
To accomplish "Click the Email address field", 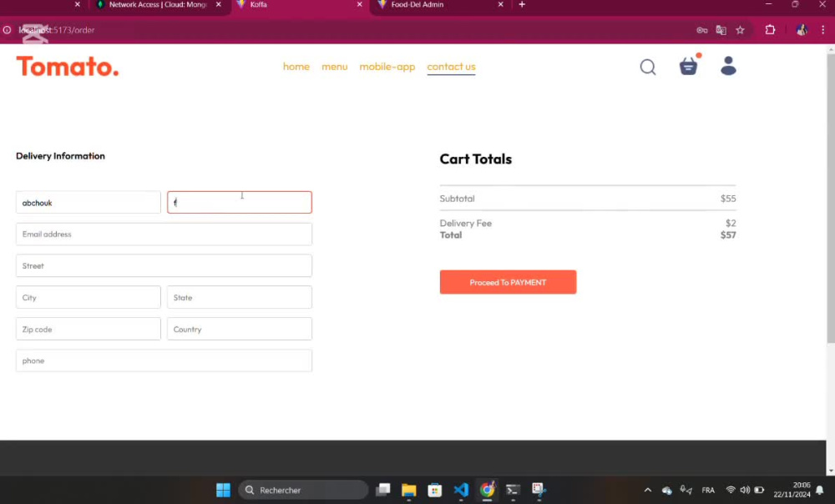I will pos(164,234).
